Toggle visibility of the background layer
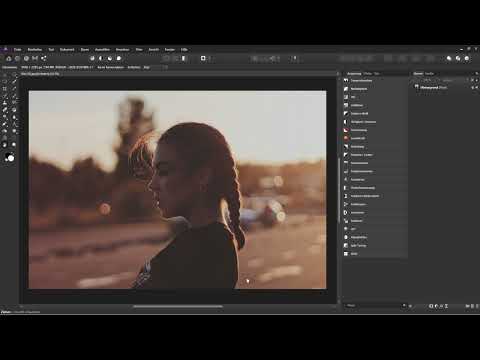Image resolution: width=480 pixels, height=360 pixels. point(477,87)
